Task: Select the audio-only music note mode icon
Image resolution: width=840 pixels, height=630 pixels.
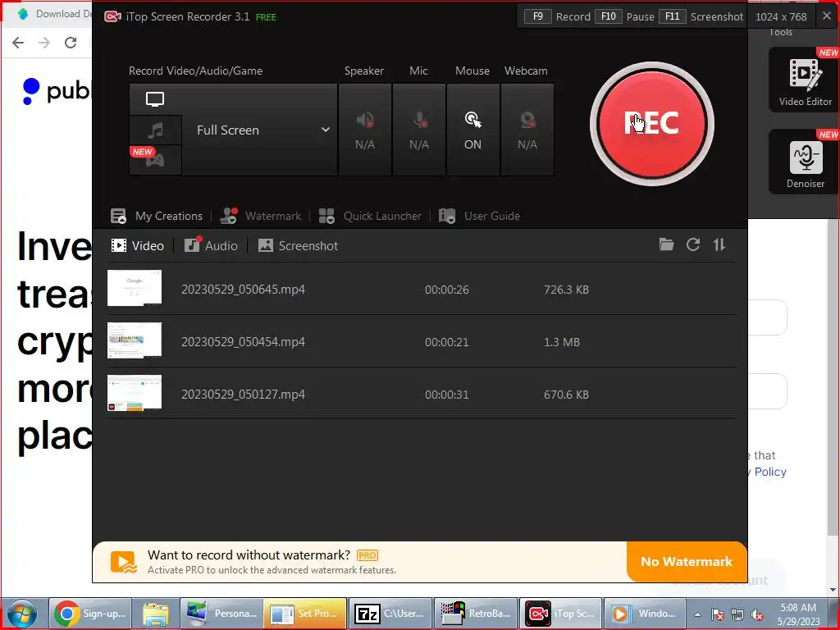Action: click(155, 130)
